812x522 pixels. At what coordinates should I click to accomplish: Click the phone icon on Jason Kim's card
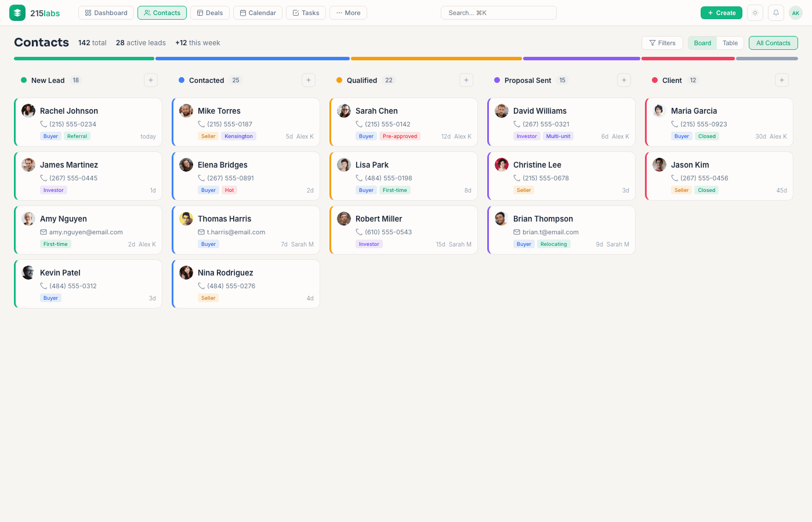(x=675, y=178)
